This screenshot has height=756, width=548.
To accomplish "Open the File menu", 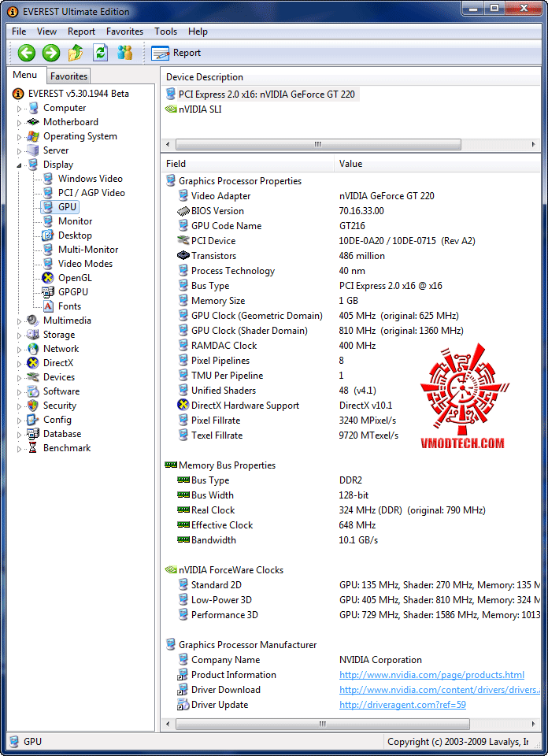I will 19,31.
